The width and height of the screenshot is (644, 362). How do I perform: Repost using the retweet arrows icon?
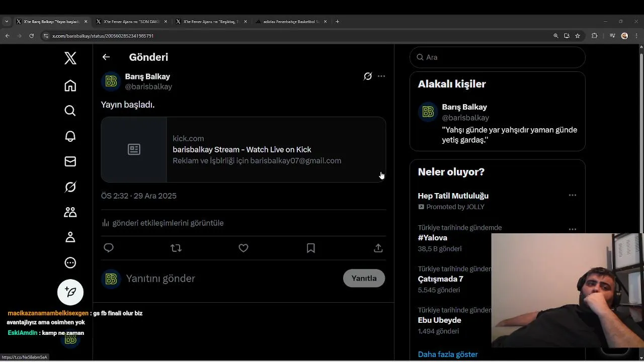(176, 248)
